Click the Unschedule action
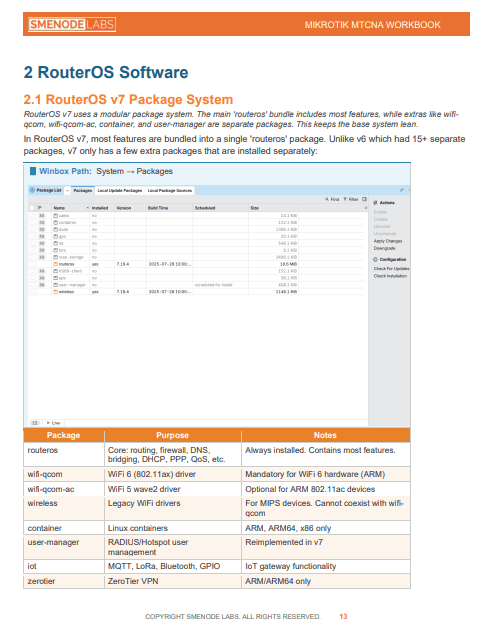The height and width of the screenshot is (644, 494). tap(384, 234)
